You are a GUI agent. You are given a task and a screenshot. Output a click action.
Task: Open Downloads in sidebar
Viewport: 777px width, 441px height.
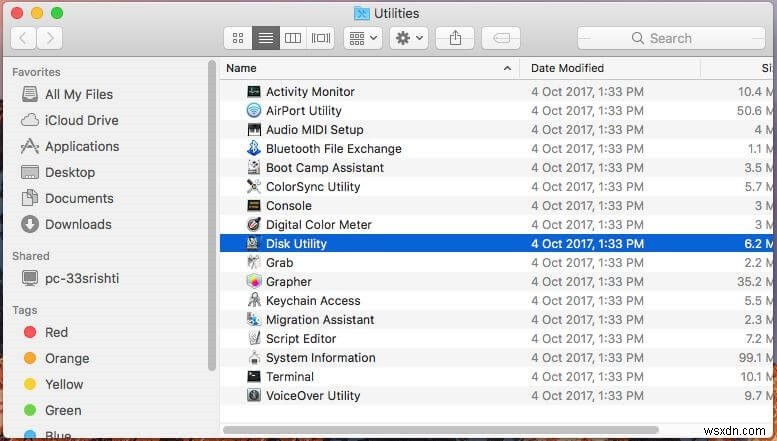click(x=66, y=224)
